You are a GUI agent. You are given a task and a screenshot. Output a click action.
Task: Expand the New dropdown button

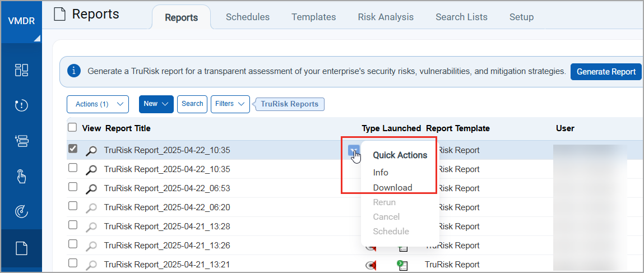click(x=156, y=104)
